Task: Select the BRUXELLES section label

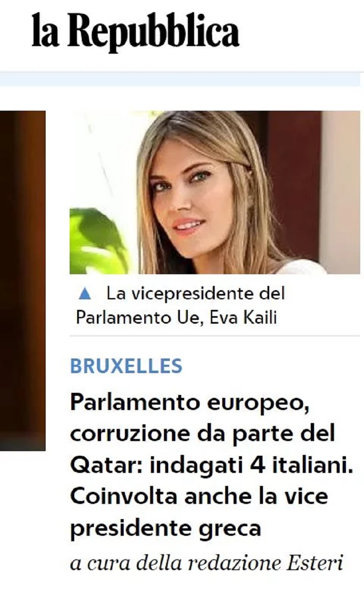Action: point(126,366)
